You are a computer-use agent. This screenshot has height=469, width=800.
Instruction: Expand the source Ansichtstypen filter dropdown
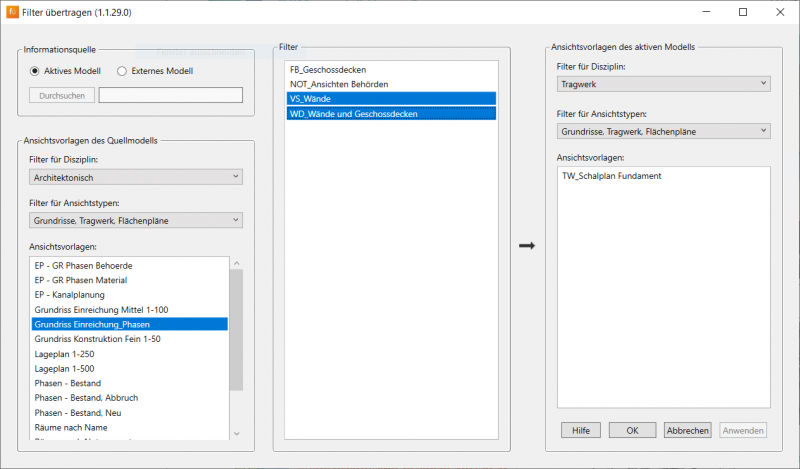pyautogui.click(x=135, y=220)
